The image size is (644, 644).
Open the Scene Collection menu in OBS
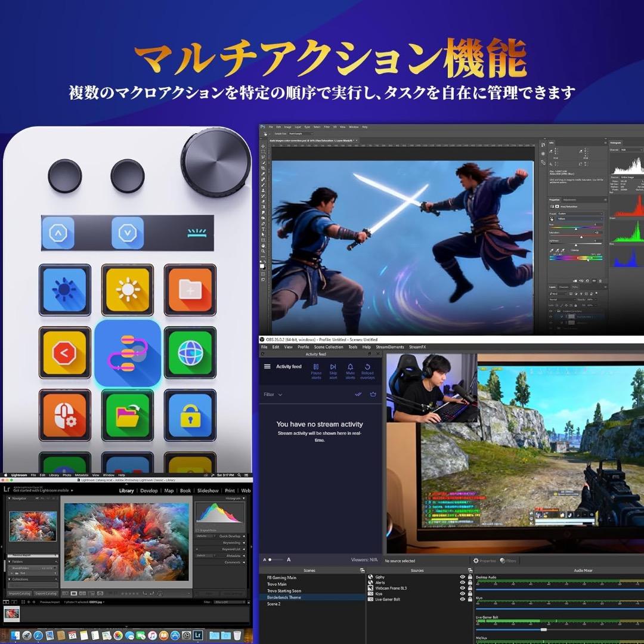pos(329,347)
